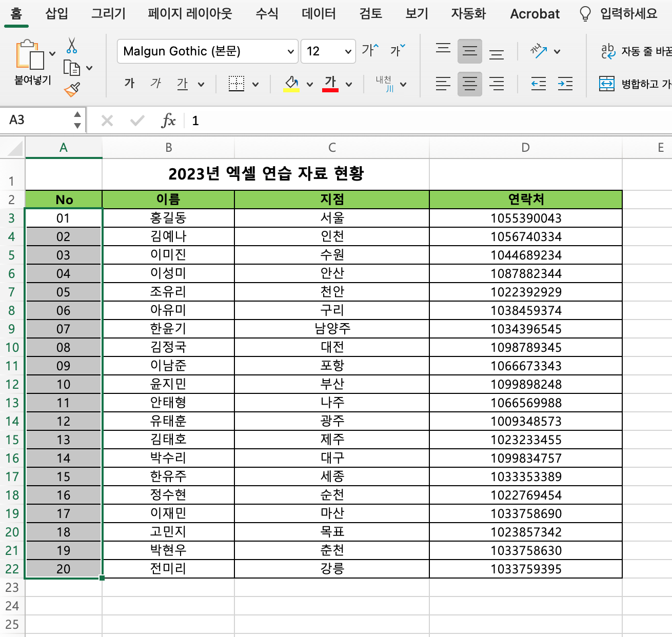
Task: Click the cancel entry X icon
Action: [107, 121]
